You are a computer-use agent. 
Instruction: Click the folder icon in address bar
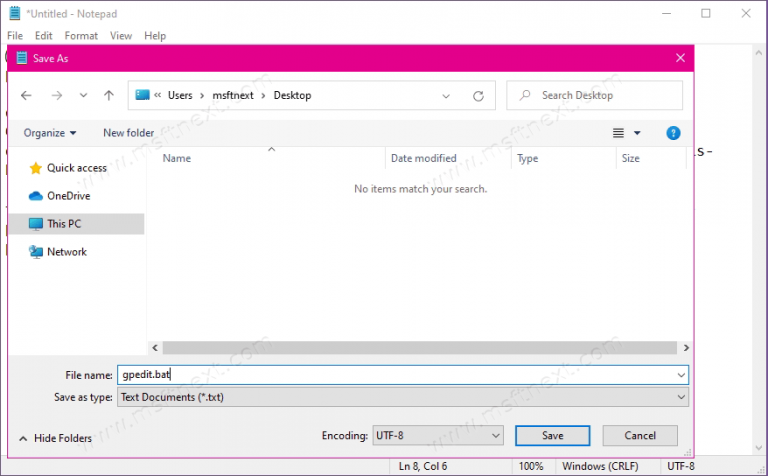coord(142,95)
